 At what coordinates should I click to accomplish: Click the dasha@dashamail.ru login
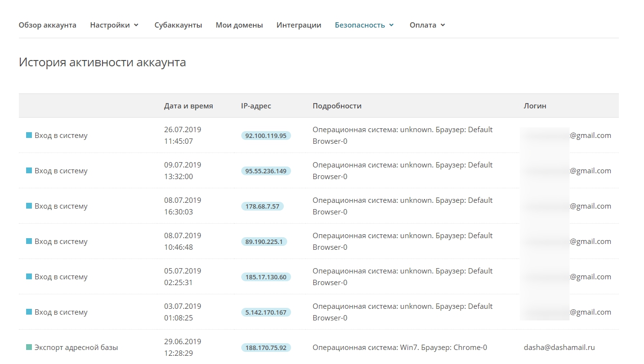click(559, 348)
